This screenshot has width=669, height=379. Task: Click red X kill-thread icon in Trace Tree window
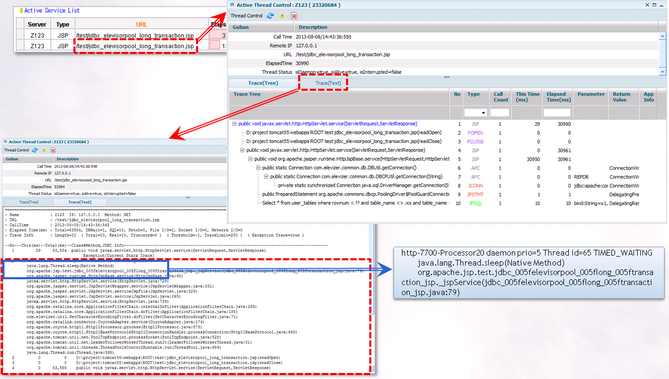coord(294,16)
